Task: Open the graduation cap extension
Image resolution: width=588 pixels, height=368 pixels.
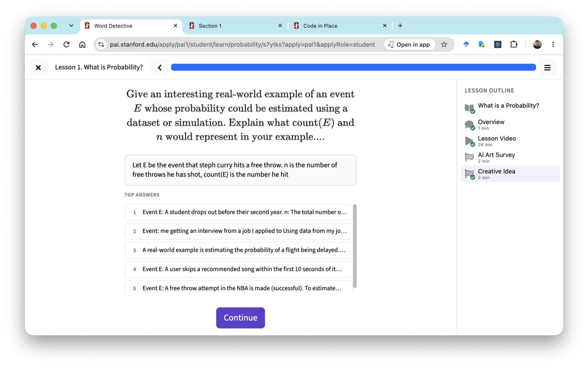Action: point(466,44)
